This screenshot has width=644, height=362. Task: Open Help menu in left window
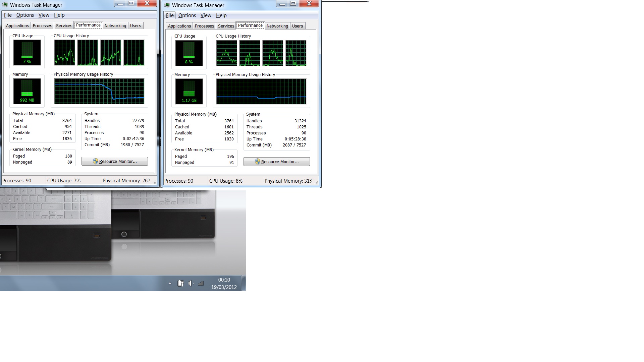coord(59,15)
